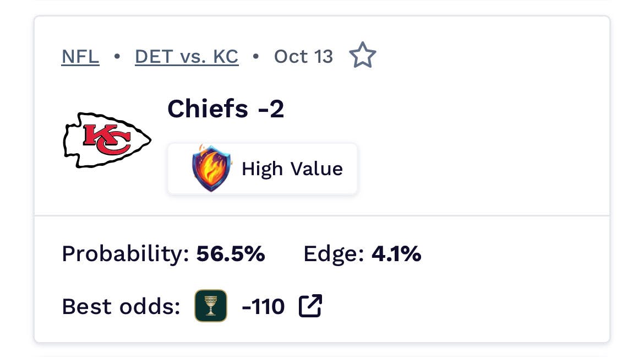Click empty area right of Chiefs -2
Screen dimensions: 644x357
point(440,109)
